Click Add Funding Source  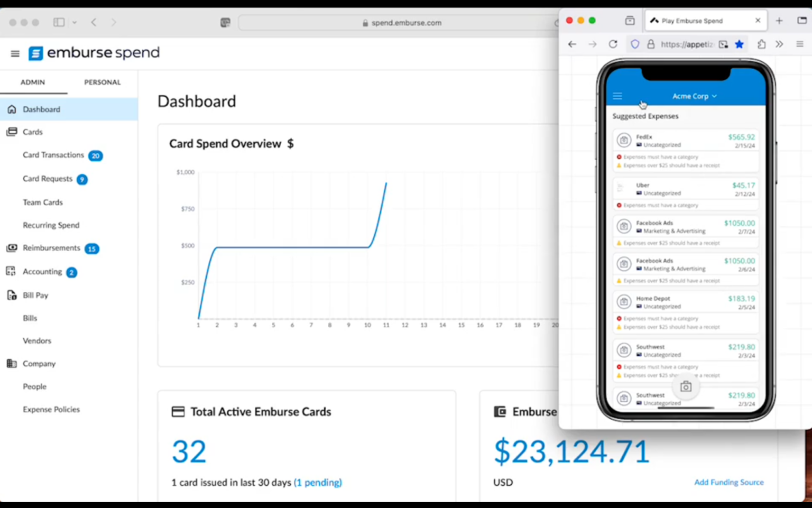729,482
